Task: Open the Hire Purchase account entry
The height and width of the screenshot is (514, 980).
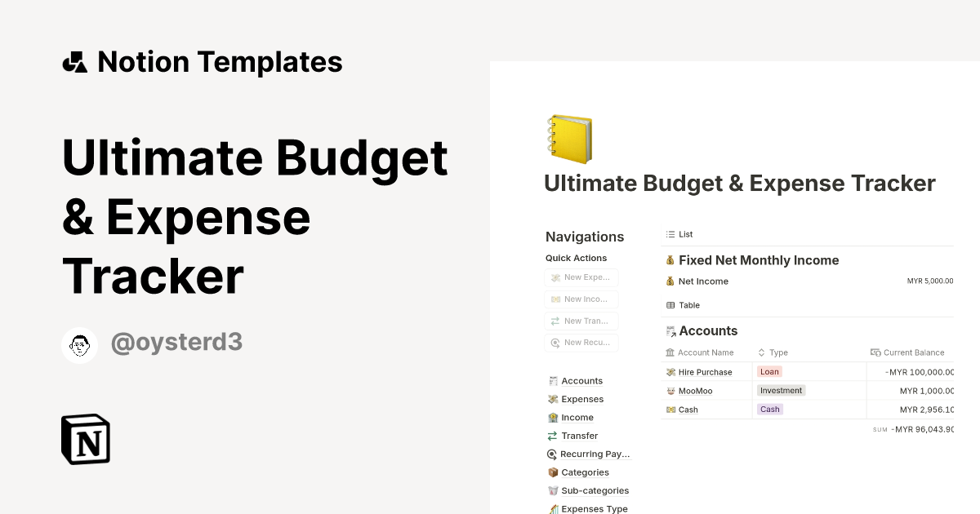Action: (x=707, y=371)
